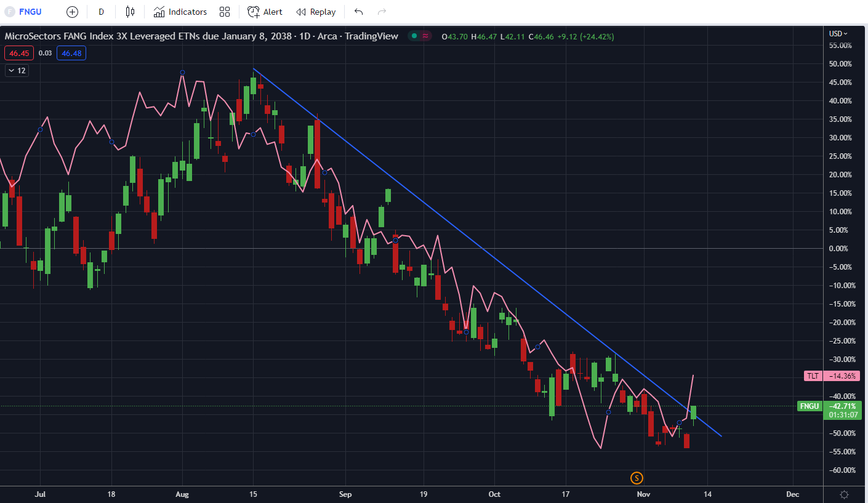Open the Indicators dialog
Viewport: 868px width, 503px height.
click(180, 12)
